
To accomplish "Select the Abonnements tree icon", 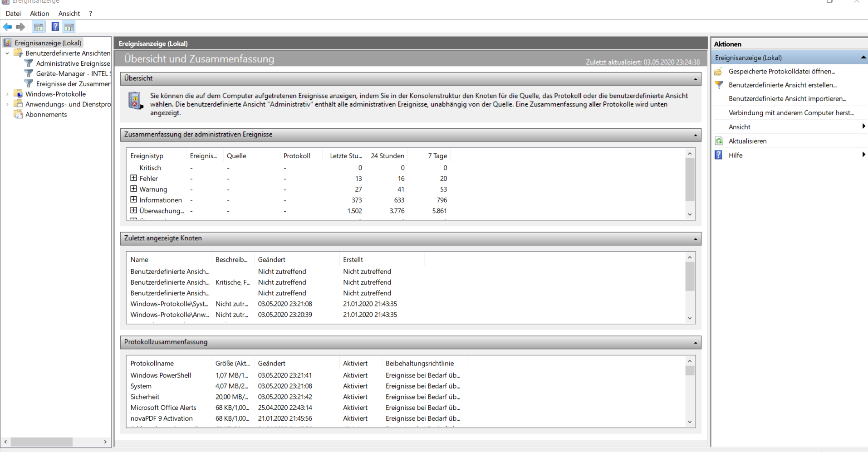I will 18,114.
